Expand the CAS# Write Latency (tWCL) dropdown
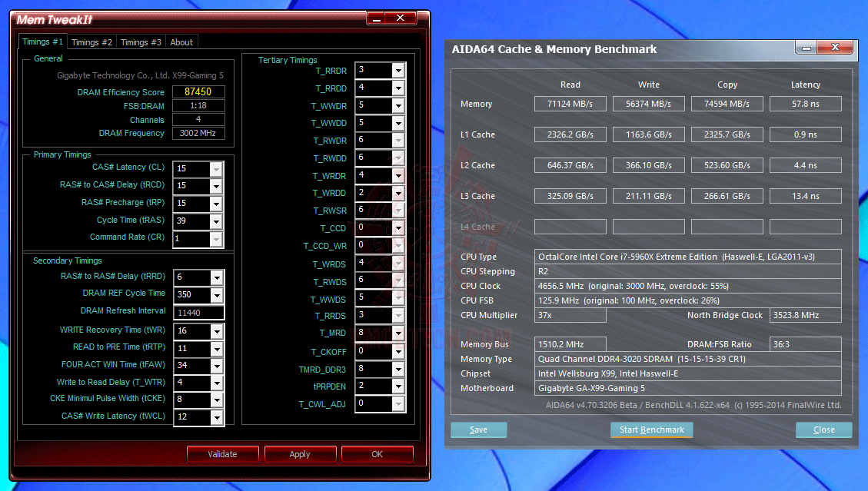The image size is (868, 491). (x=217, y=416)
